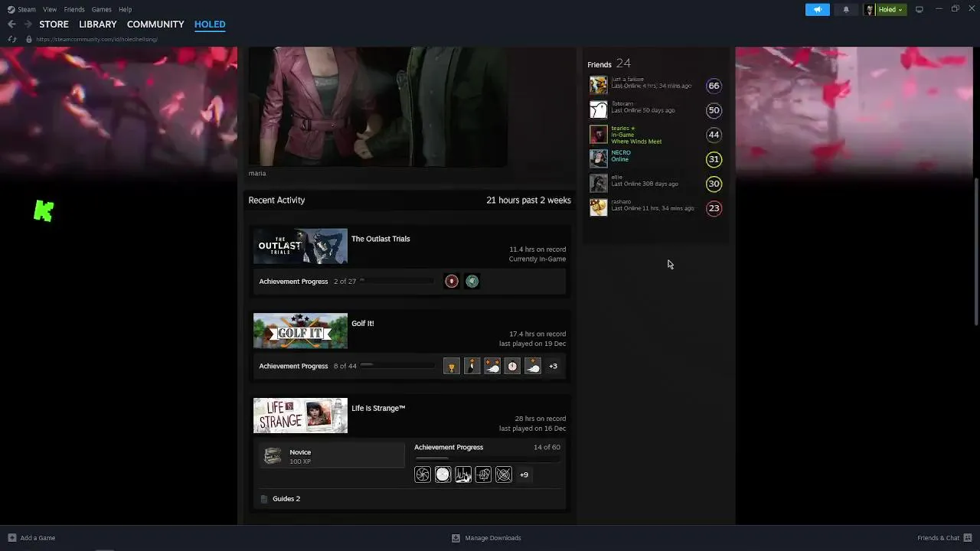Click the green K overlay icon
Viewport: 980px width, 551px height.
(x=44, y=210)
